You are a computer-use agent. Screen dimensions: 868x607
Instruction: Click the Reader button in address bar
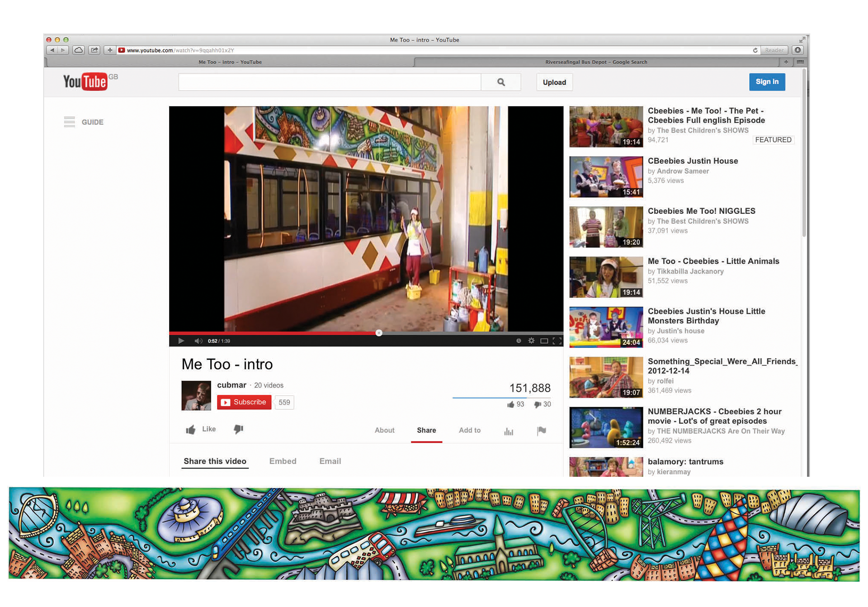774,50
